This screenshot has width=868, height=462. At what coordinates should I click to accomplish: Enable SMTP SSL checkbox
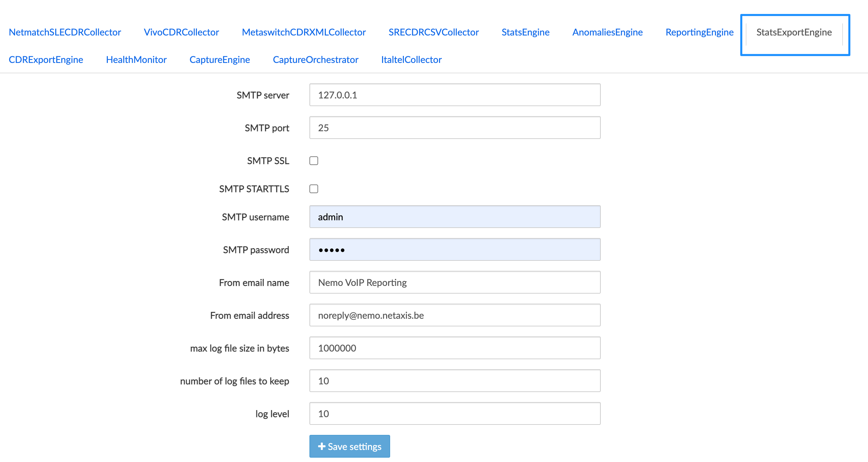(x=314, y=161)
